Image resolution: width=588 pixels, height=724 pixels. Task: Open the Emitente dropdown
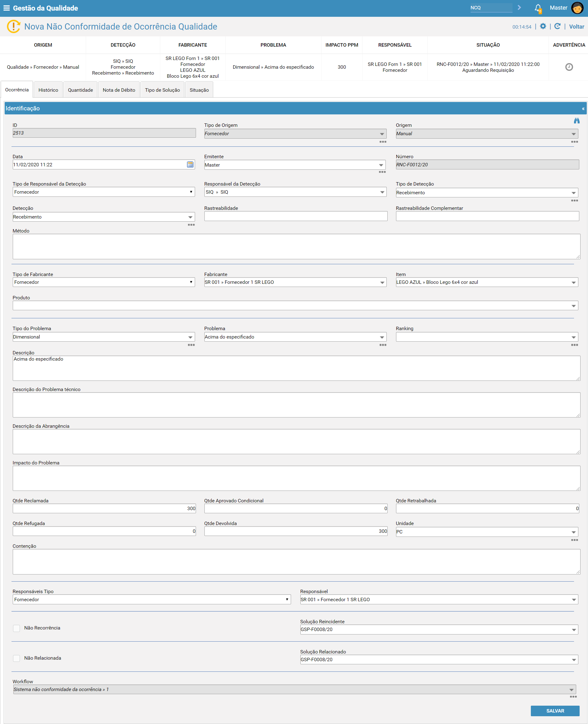click(295, 165)
